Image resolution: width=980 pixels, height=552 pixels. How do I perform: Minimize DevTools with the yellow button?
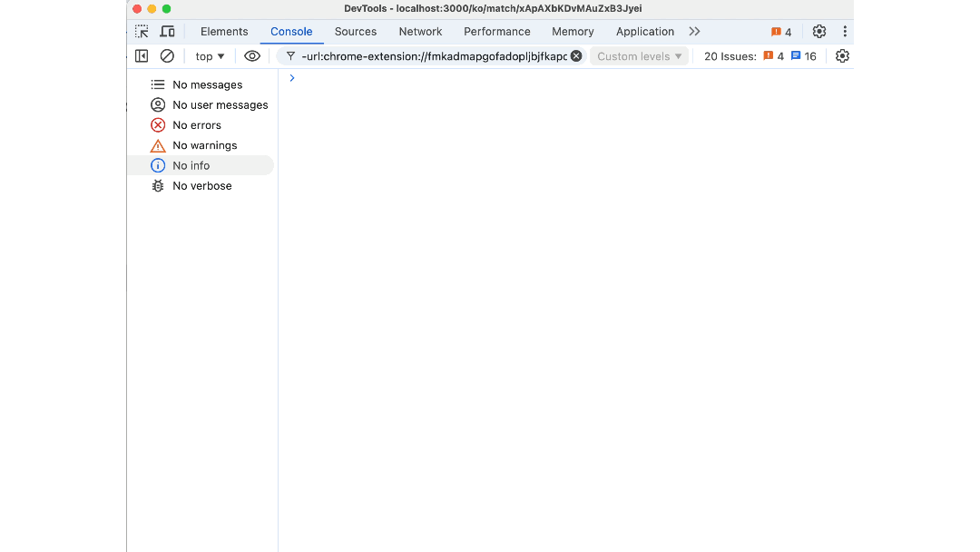pyautogui.click(x=152, y=9)
